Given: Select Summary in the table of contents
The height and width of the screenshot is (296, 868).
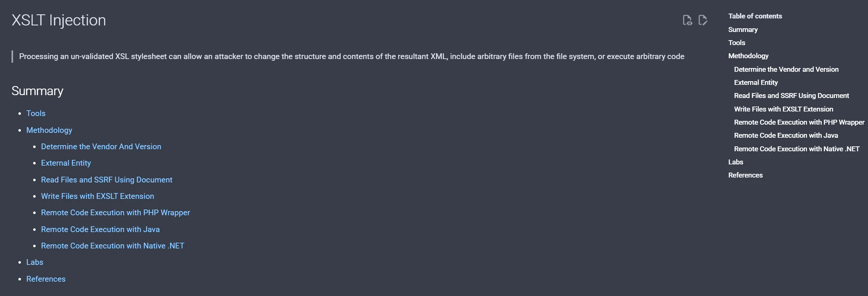Looking at the screenshot, I should pyautogui.click(x=743, y=30).
